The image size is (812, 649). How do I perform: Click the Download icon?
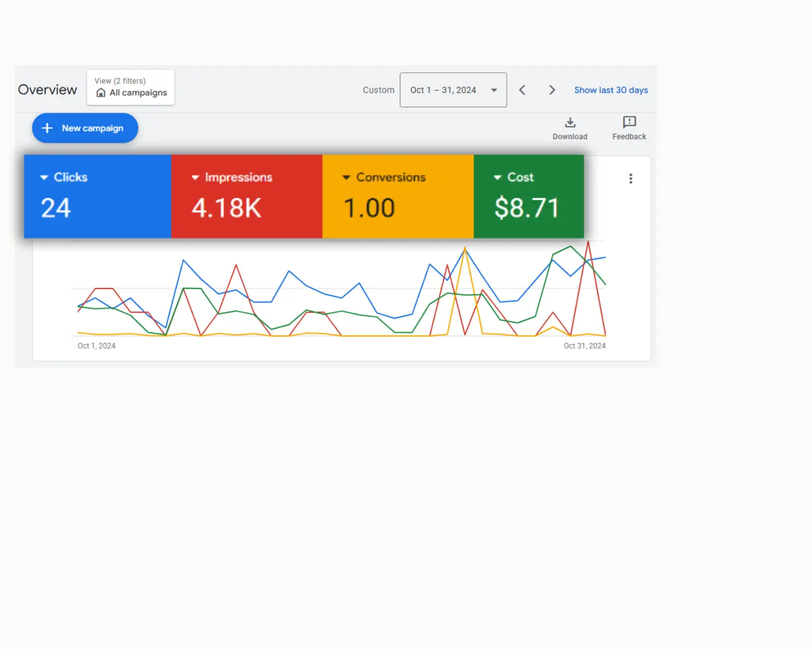[x=570, y=123]
